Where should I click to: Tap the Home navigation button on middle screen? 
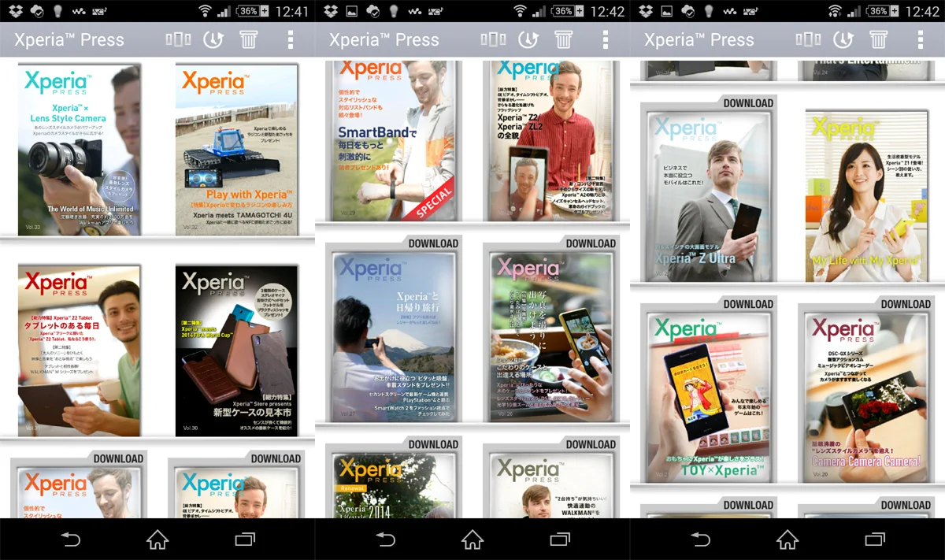point(472,540)
